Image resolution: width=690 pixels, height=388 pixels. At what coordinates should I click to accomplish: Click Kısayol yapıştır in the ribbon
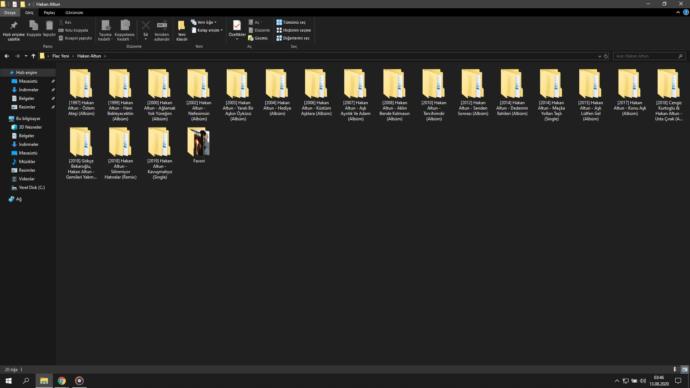pyautogui.click(x=75, y=38)
